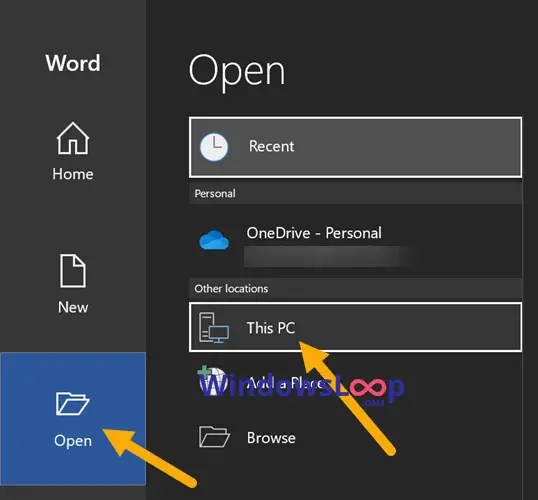Viewport: 538px width, 500px height.
Task: Click the Home house icon
Action: pos(73,138)
